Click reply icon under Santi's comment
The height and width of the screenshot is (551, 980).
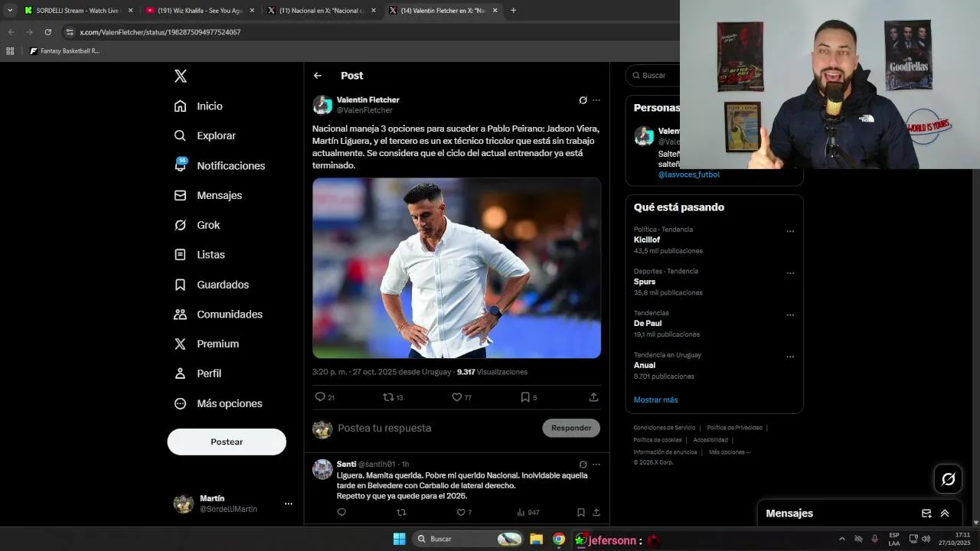pos(341,513)
